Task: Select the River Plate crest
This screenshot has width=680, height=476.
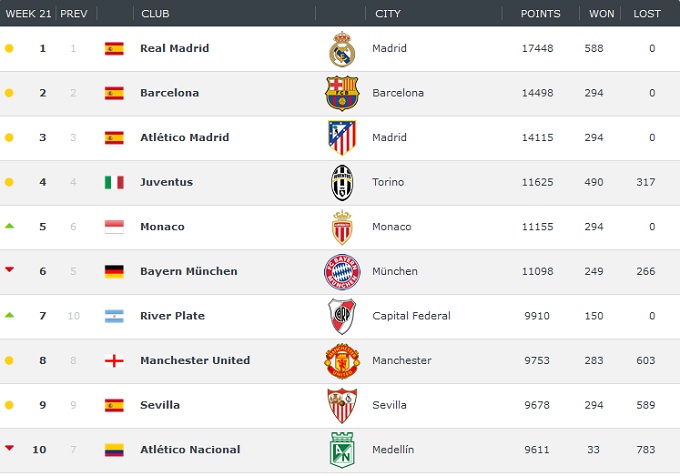Action: [342, 316]
